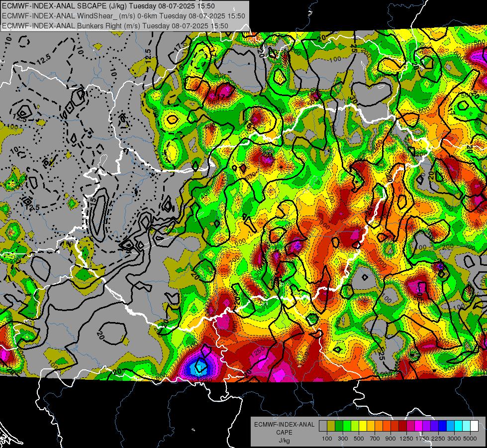Select the amber legend swatch above 700

(x=371, y=426)
